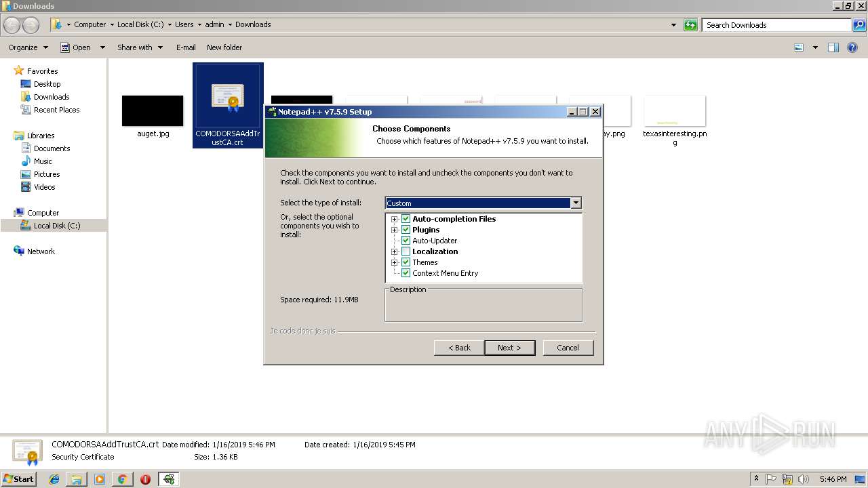This screenshot has height=488, width=868.
Task: Open Opera from the taskbar
Action: tap(145, 479)
